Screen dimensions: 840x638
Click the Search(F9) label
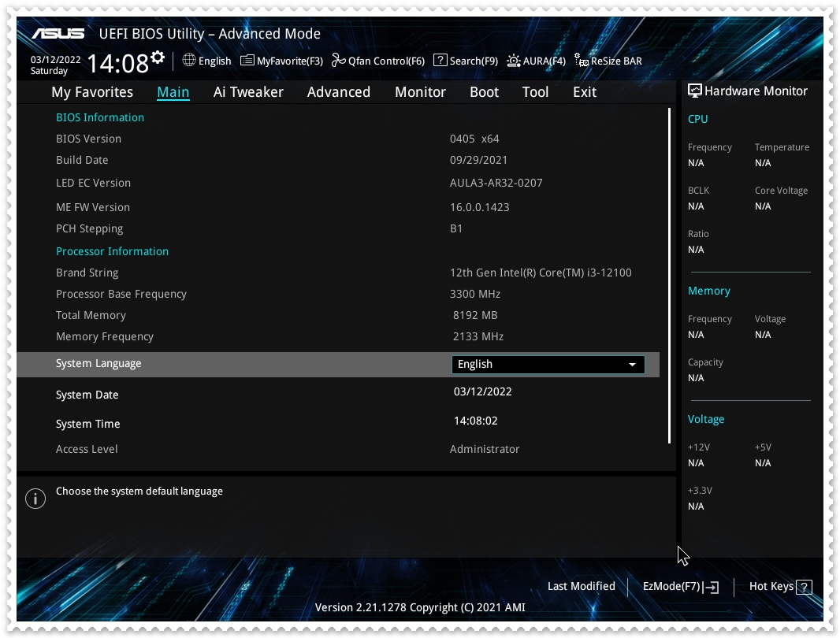pos(474,61)
